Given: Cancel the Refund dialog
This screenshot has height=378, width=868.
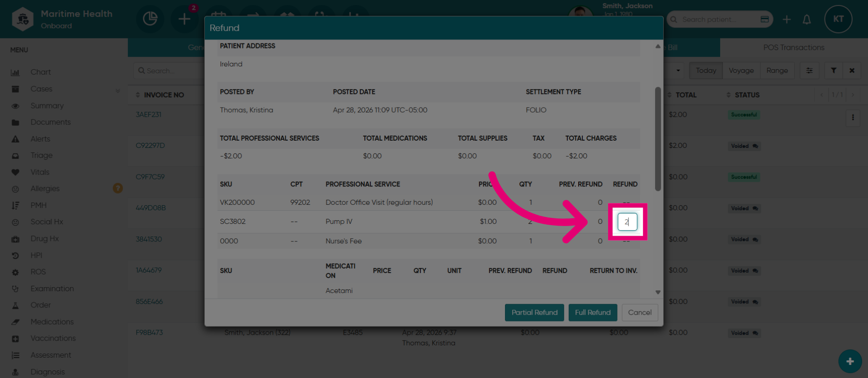Looking at the screenshot, I should (640, 312).
